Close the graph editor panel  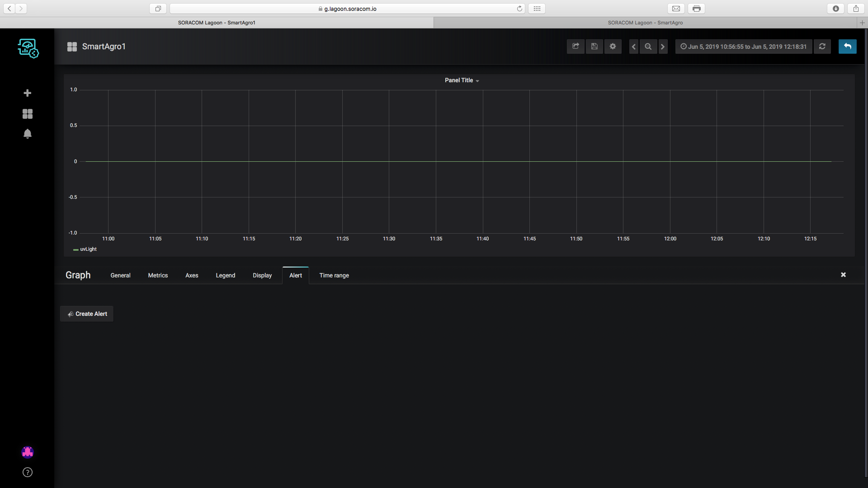tap(843, 275)
